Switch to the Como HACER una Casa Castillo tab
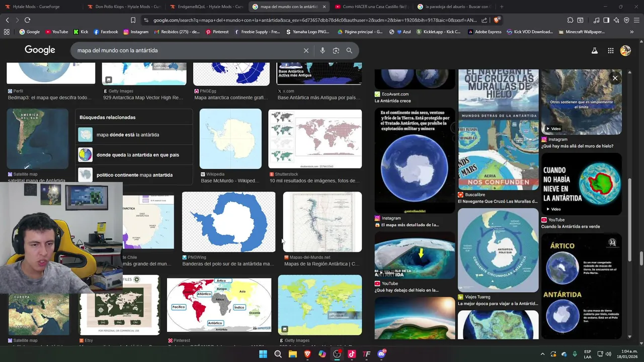The height and width of the screenshot is (362, 644). click(371, 7)
